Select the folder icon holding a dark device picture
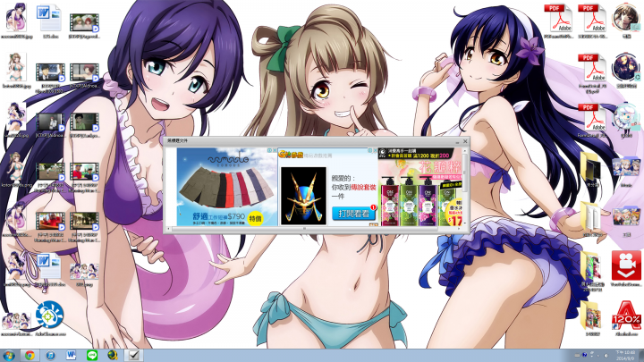 [592, 170]
